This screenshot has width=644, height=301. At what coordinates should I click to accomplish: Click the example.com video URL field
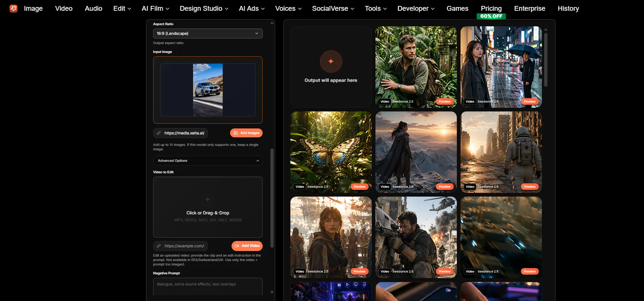181,246
